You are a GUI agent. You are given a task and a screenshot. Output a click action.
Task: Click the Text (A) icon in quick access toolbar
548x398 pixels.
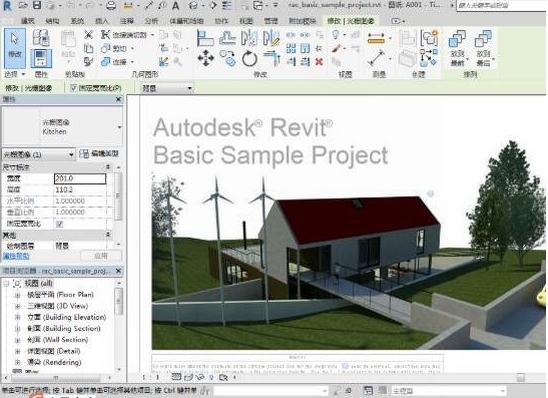[x=175, y=5]
